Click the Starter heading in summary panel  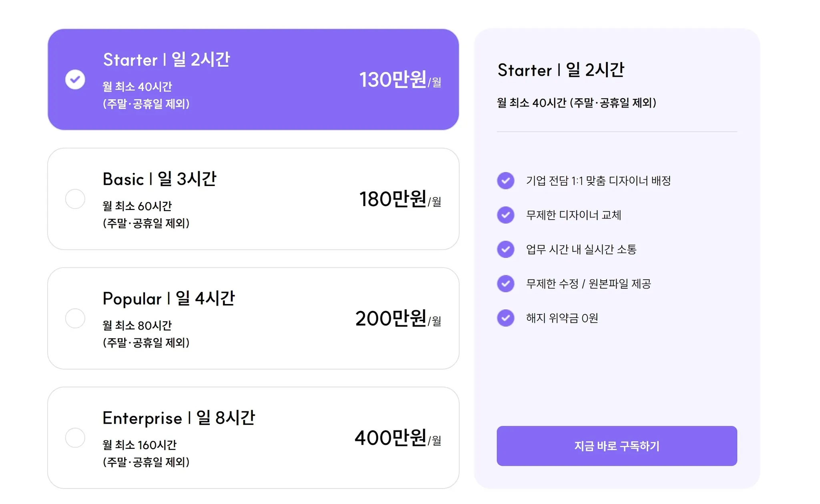(561, 70)
